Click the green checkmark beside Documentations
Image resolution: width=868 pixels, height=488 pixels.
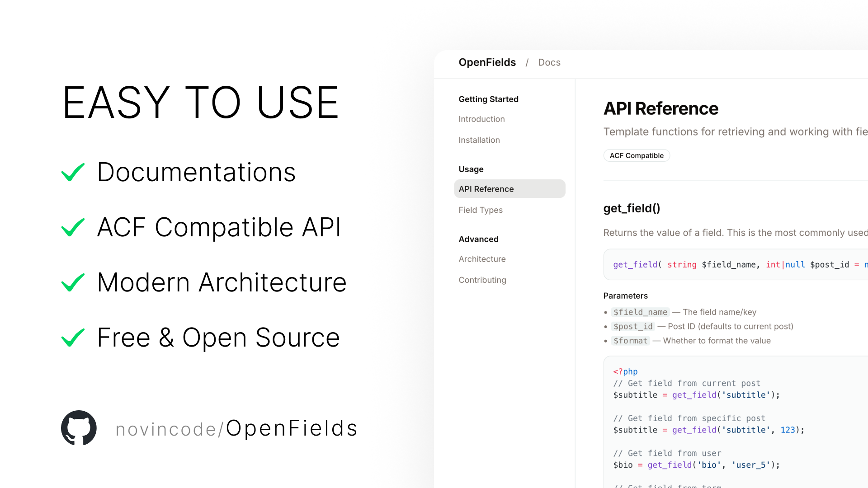point(73,172)
